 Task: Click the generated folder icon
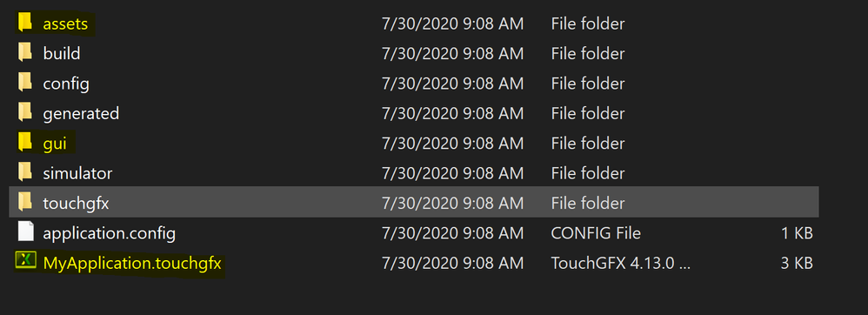coord(25,112)
